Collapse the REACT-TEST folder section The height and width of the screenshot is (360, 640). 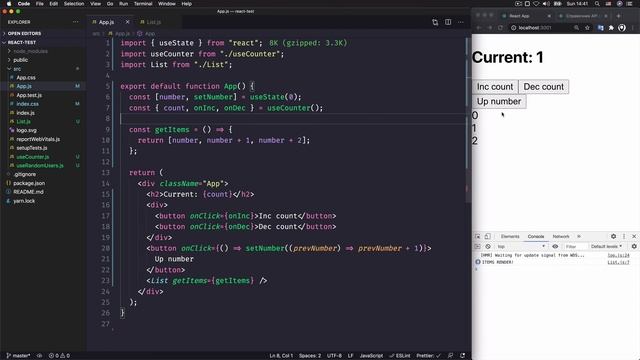click(22, 42)
